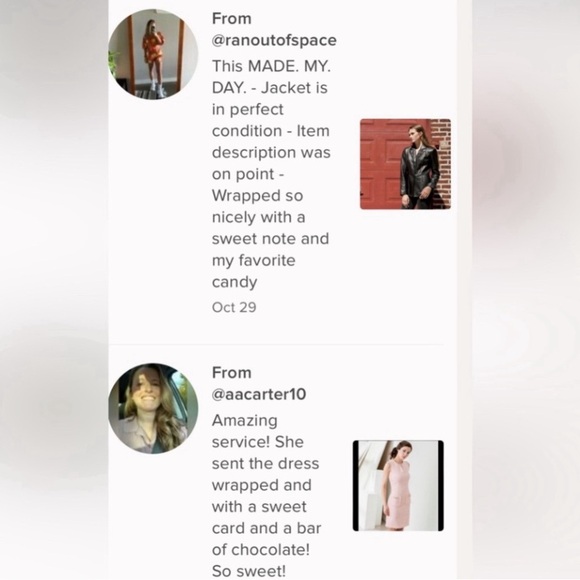
Task: Click the "sweet note and" review line
Action: click(270, 239)
